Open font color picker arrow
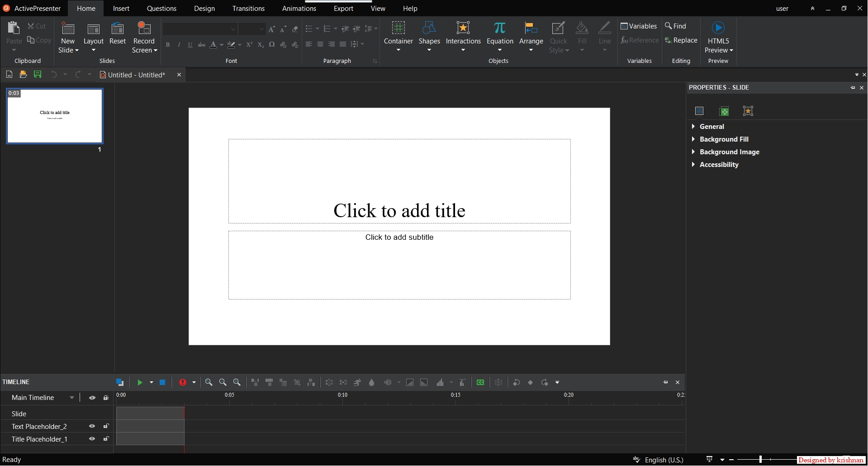Screen dimensions: 868x466 222,44
